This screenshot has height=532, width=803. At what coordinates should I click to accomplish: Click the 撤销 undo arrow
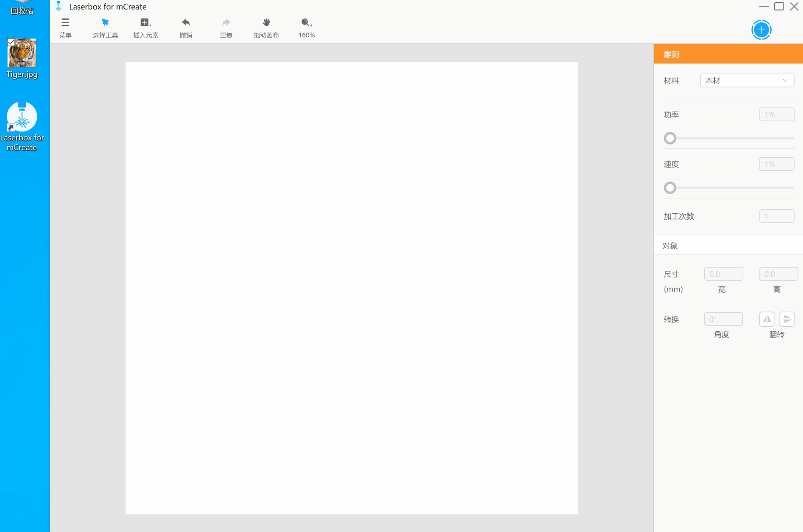[186, 23]
